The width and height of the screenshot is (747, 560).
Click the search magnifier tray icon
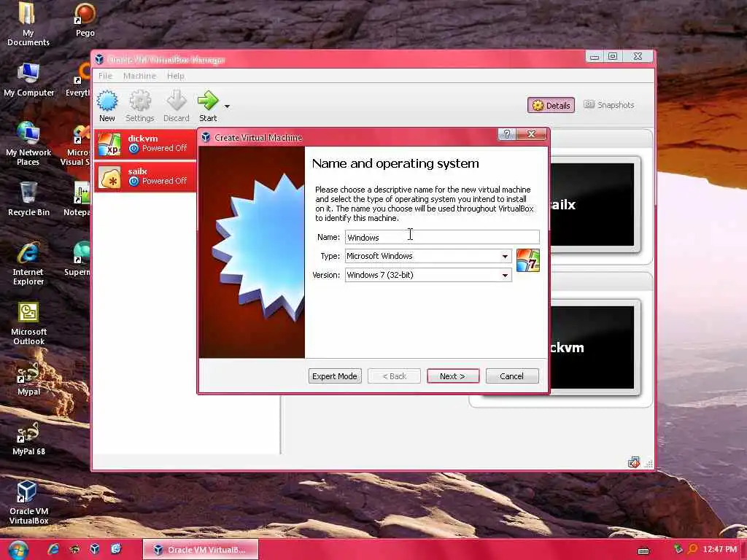tap(692, 550)
